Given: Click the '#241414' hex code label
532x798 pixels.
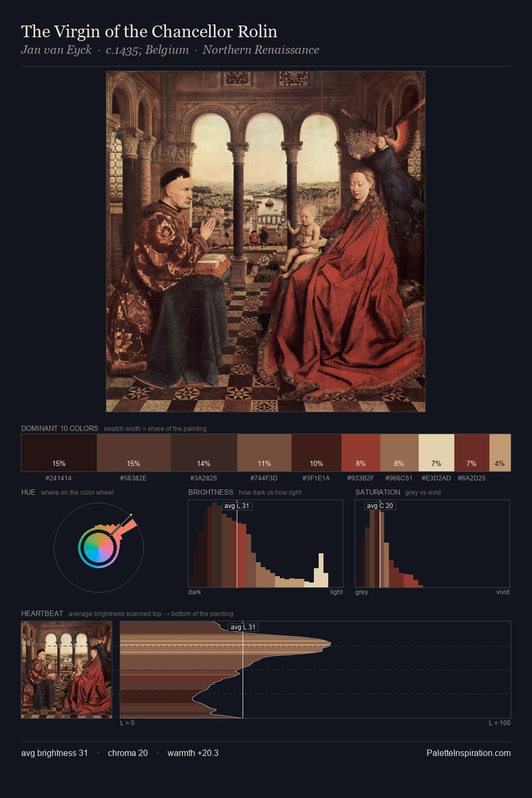Looking at the screenshot, I should (59, 478).
